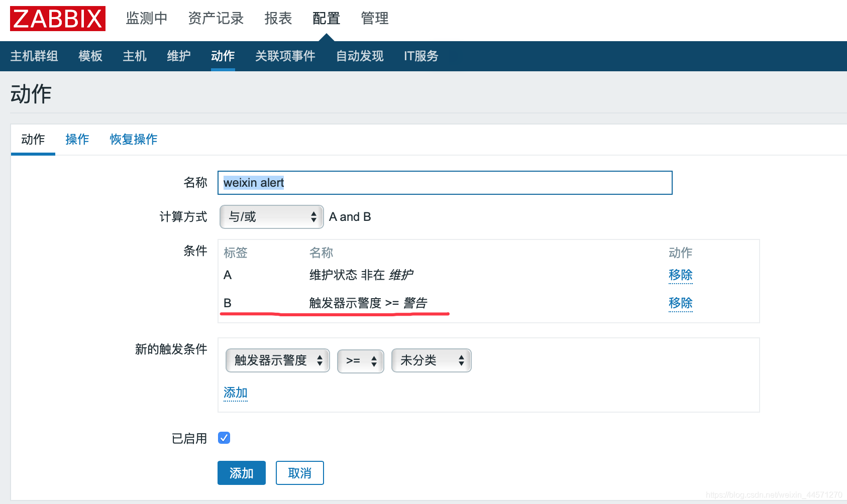The width and height of the screenshot is (847, 504).
Task: Click the 新的触发条件 label
Action: (171, 349)
